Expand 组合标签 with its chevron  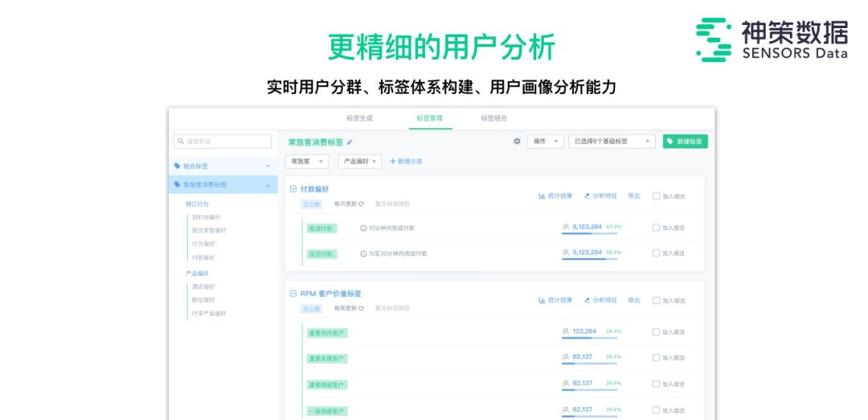(x=268, y=166)
